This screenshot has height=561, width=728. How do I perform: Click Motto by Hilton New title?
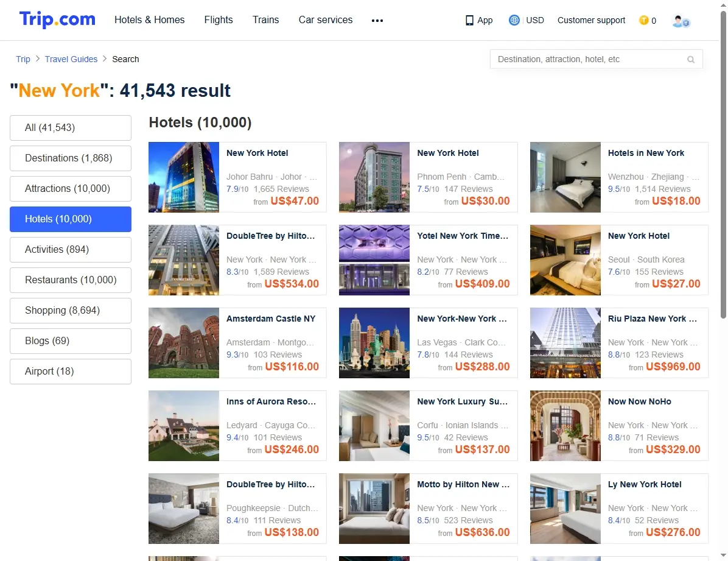[x=463, y=484]
